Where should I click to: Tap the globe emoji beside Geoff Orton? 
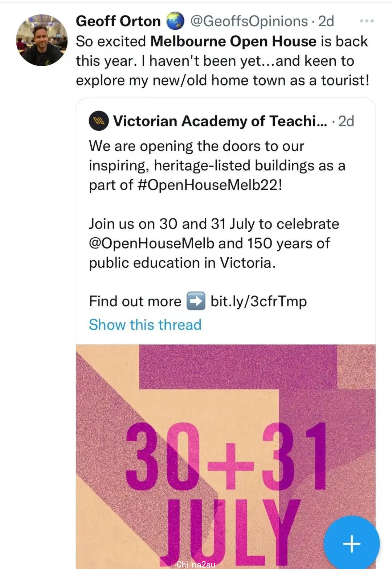coord(175,21)
